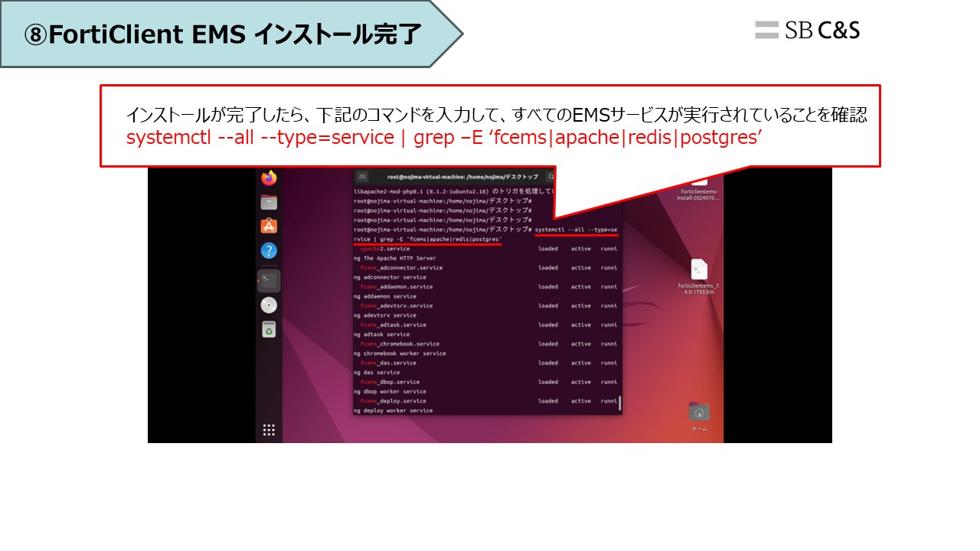
Task: Open the Help icon in dock
Action: (269, 250)
